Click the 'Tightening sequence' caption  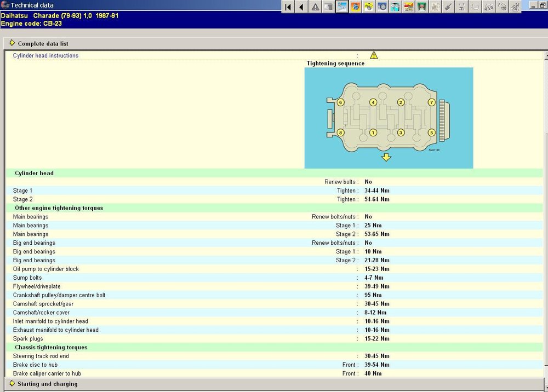[x=335, y=64]
